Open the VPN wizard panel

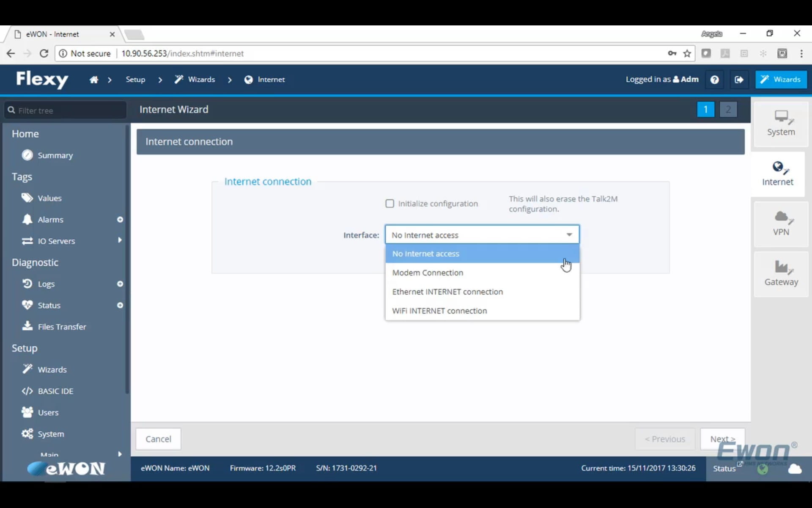point(781,224)
